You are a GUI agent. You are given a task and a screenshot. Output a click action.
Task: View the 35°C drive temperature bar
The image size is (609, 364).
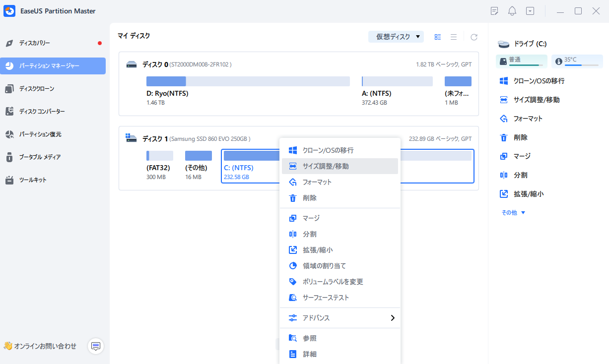[577, 61]
